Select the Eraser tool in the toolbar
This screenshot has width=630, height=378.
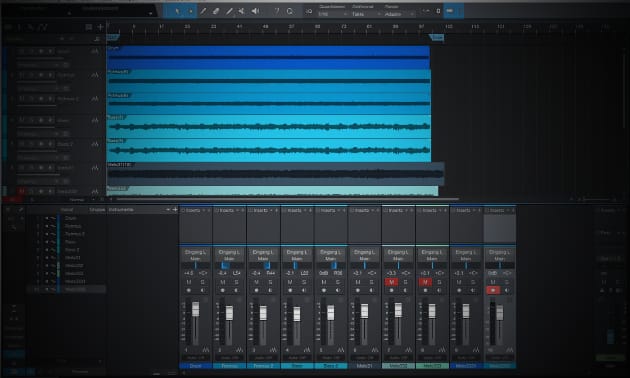point(216,11)
